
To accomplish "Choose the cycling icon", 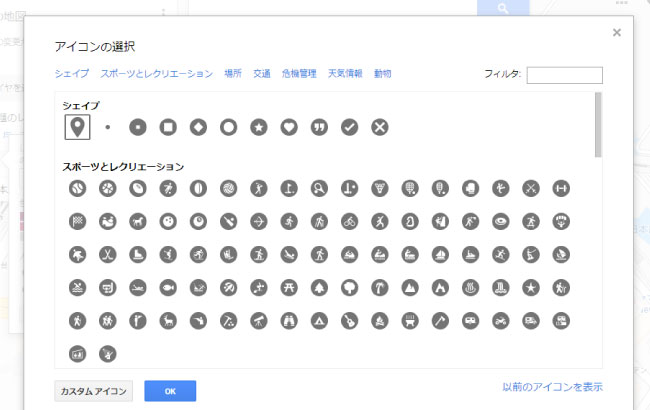I will [x=349, y=222].
